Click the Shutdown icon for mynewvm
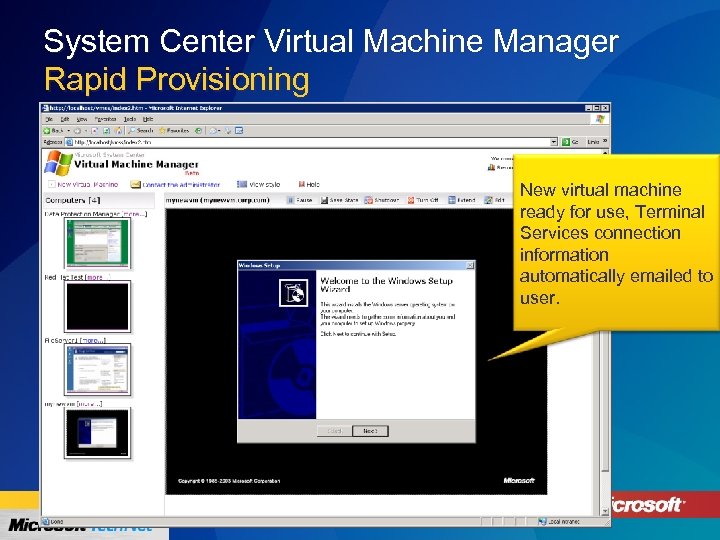The width and height of the screenshot is (720, 540). 368,200
